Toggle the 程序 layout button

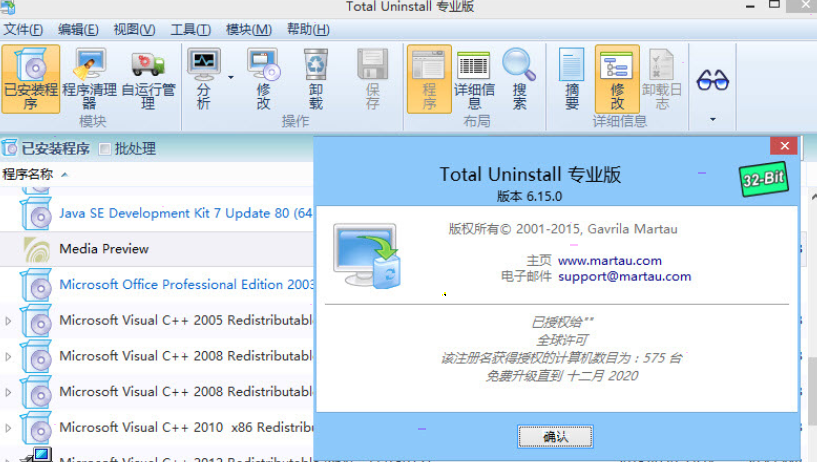point(429,79)
